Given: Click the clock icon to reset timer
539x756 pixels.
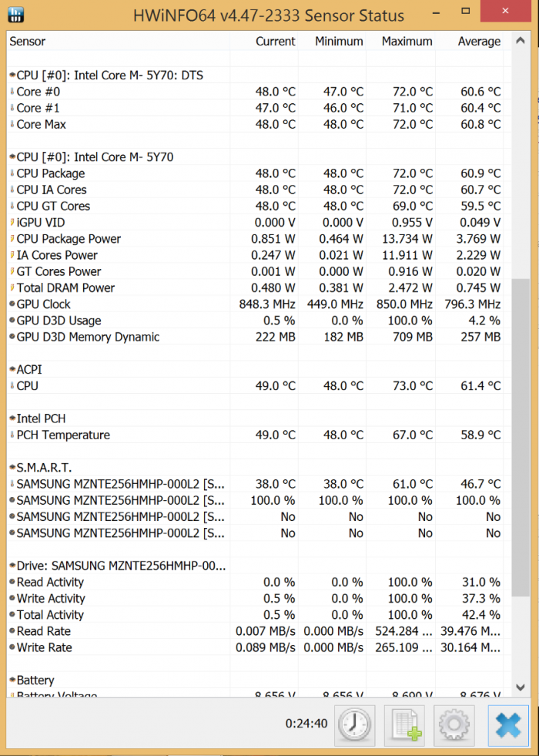Looking at the screenshot, I should (354, 724).
